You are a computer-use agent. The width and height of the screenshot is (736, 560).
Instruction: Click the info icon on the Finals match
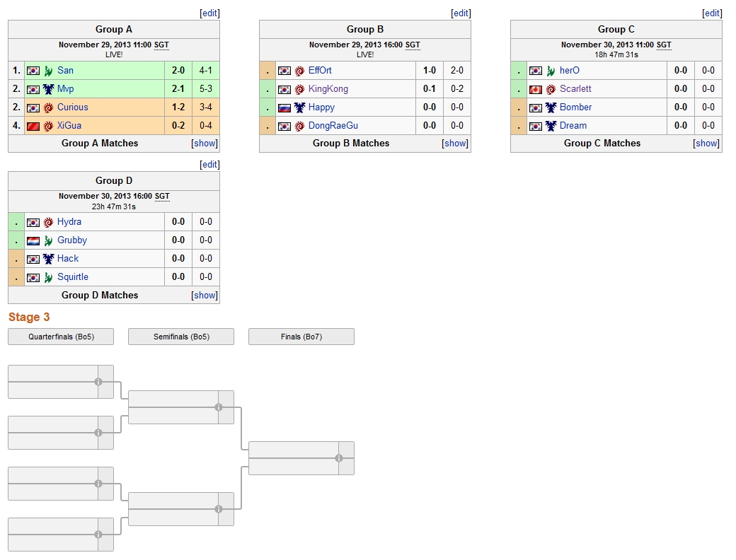click(339, 458)
